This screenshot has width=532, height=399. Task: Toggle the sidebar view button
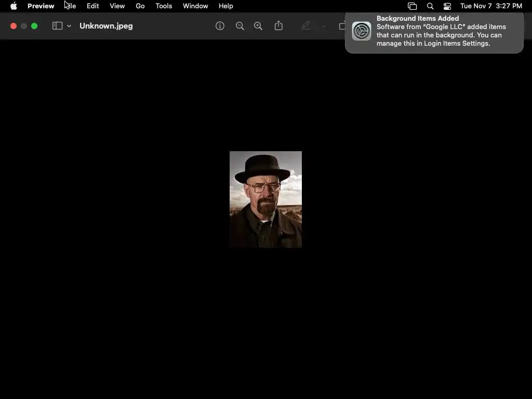click(57, 26)
